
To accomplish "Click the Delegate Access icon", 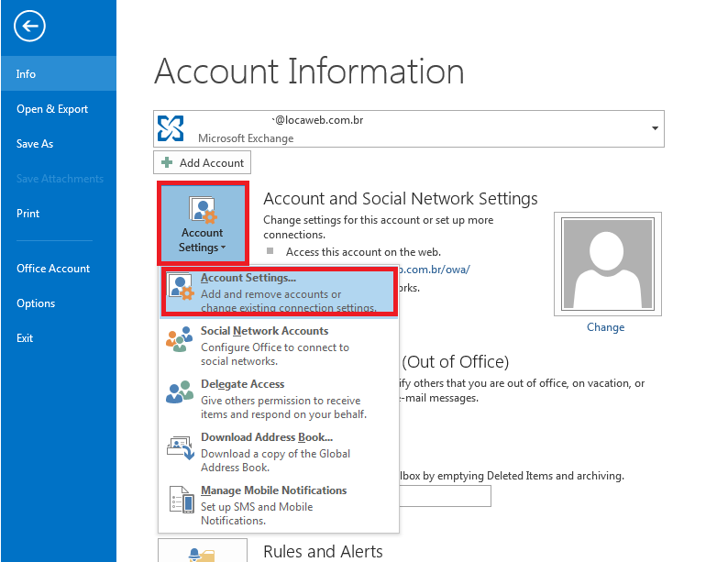I will click(x=179, y=392).
